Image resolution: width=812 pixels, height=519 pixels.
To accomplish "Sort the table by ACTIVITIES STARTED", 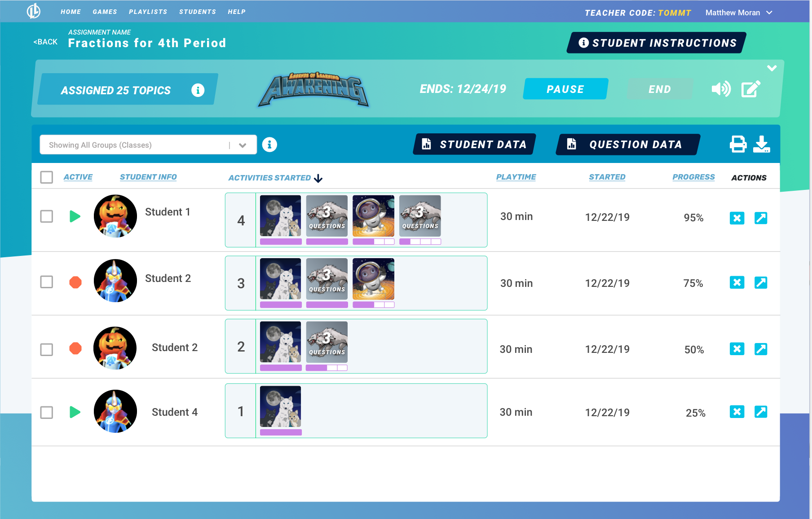I will 269,177.
